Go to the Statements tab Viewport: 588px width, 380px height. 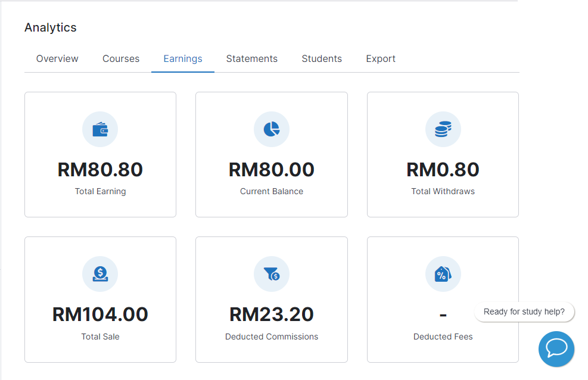click(252, 58)
